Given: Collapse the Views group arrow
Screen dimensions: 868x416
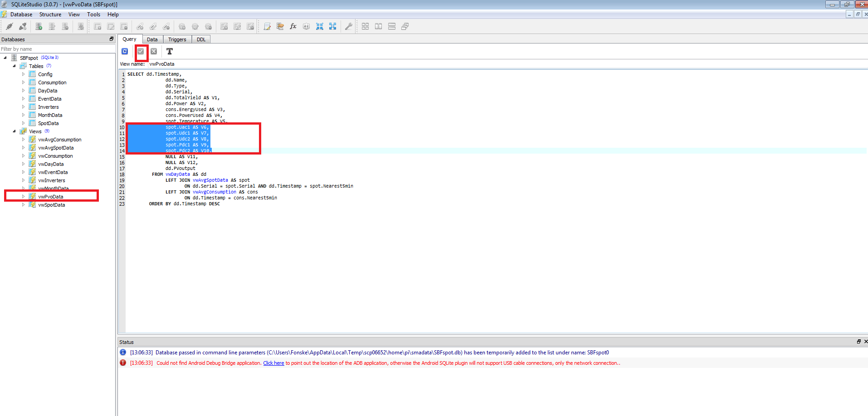Looking at the screenshot, I should point(14,131).
